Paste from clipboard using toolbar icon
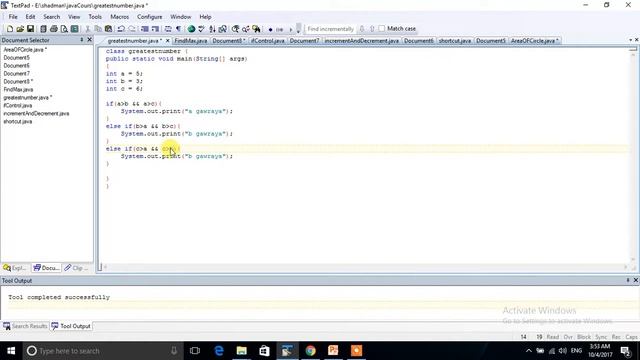640x360 pixels. (x=108, y=29)
